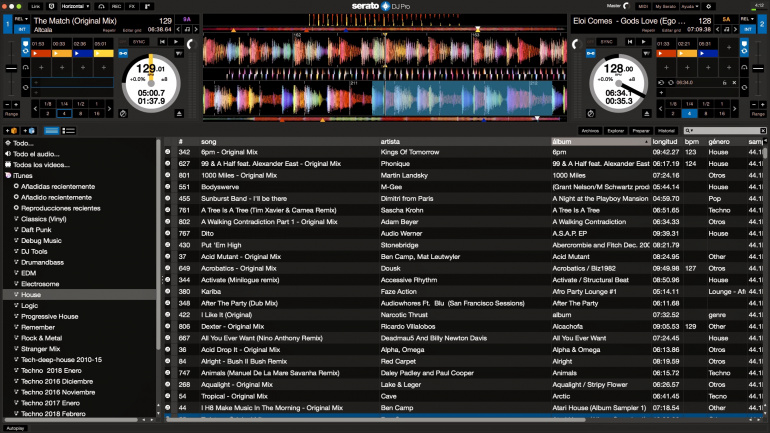Switch to the album art list view
This screenshot has width=770, height=433.
point(68,131)
